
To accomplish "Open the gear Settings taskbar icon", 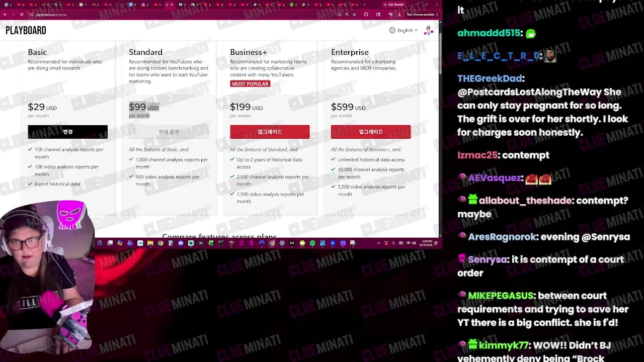I will tap(282, 243).
